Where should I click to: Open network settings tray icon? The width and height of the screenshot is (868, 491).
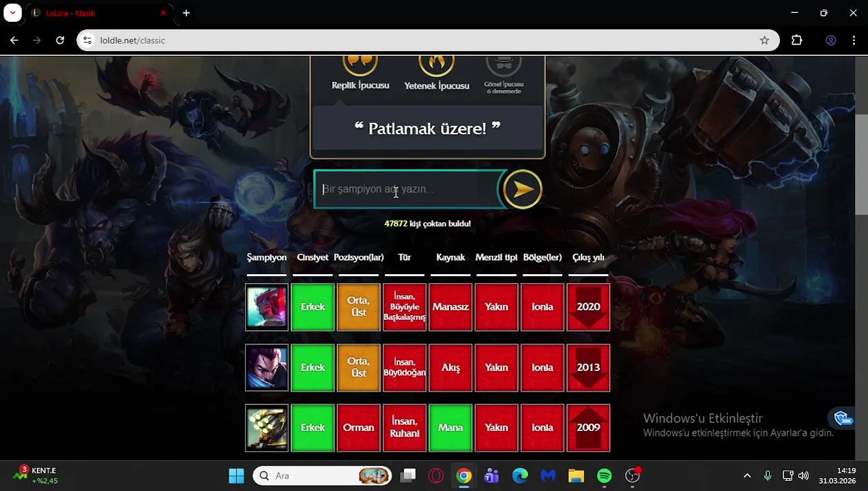(787, 476)
